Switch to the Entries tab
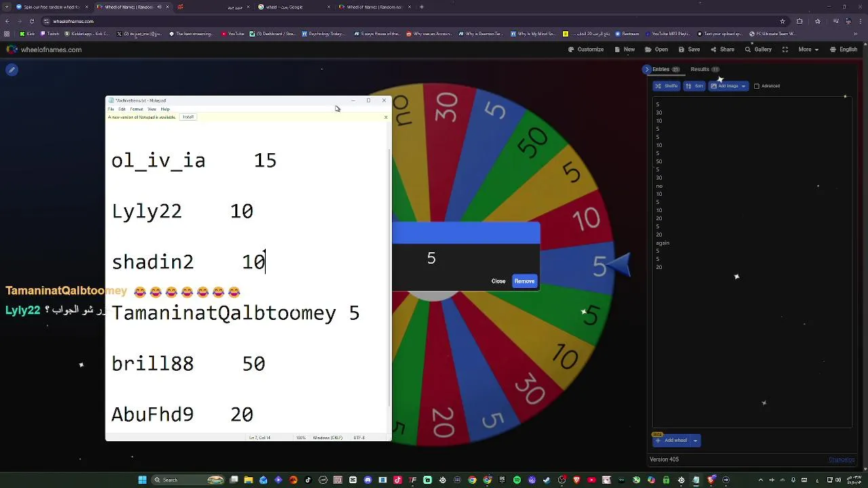The height and width of the screenshot is (488, 868). click(666, 69)
